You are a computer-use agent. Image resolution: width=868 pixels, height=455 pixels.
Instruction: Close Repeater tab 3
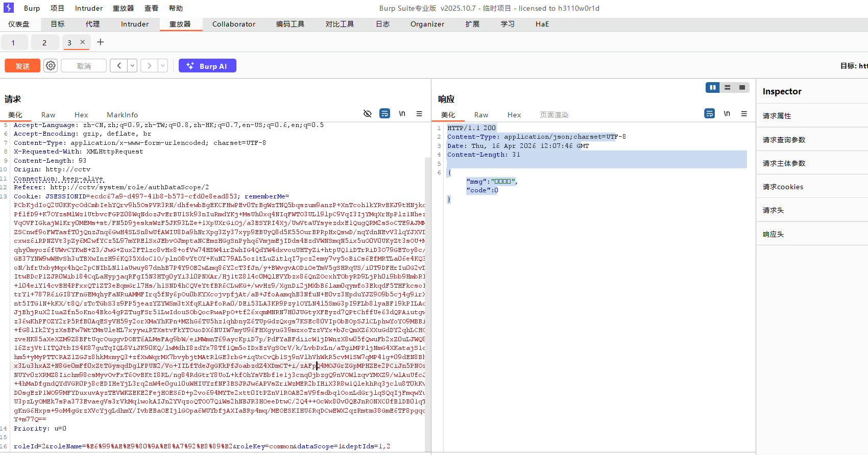tap(83, 42)
